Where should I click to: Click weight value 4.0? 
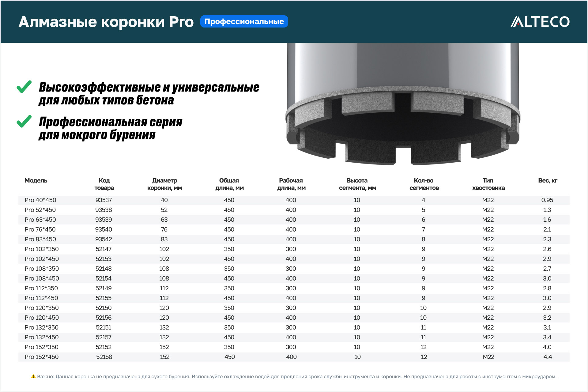pyautogui.click(x=547, y=347)
